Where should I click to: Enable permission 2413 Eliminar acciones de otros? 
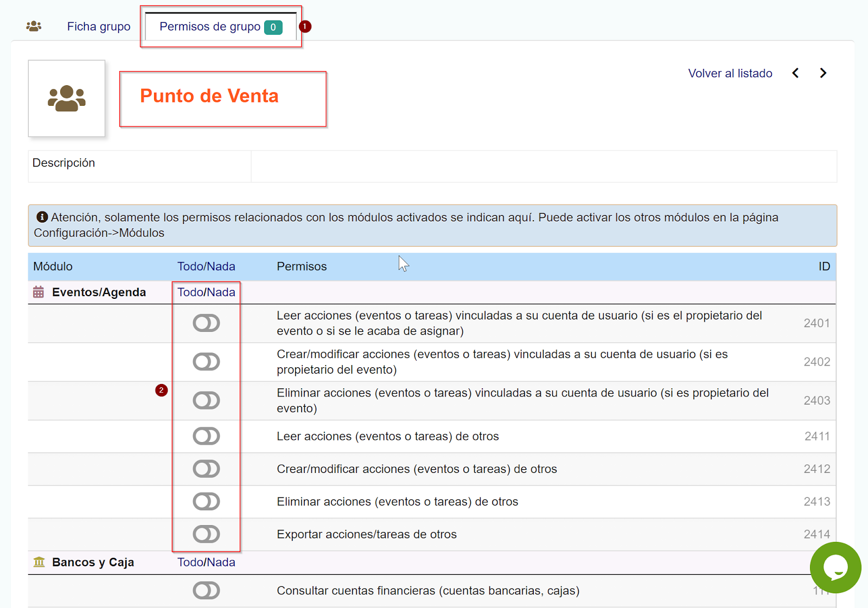206,502
